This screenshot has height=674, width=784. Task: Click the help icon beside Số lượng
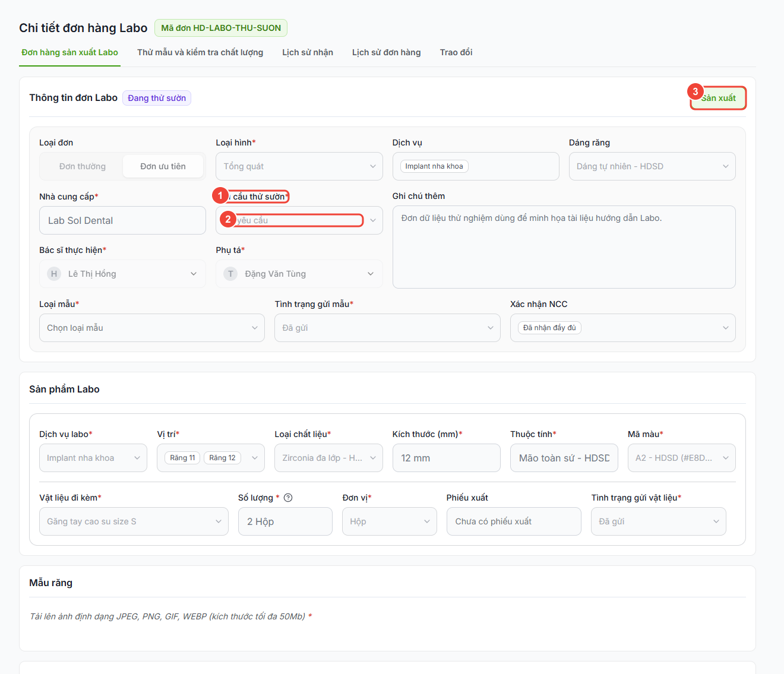pos(288,498)
